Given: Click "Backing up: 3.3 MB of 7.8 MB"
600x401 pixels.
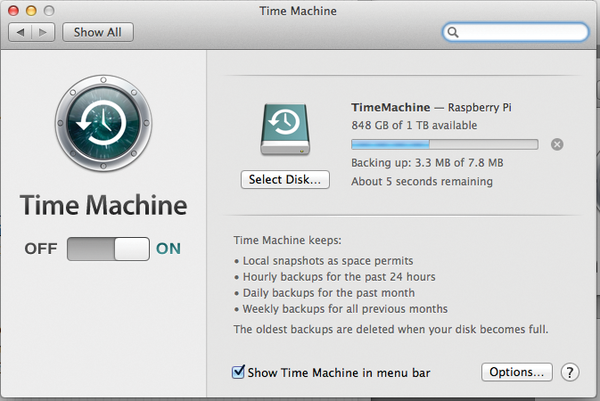Looking at the screenshot, I should point(427,163).
